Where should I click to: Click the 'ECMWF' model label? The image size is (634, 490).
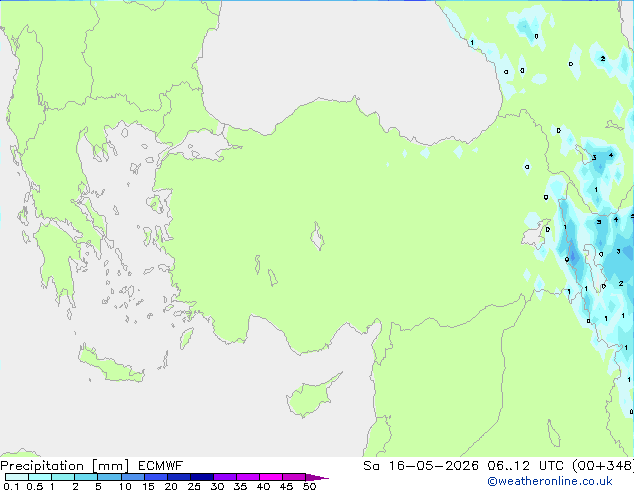[x=161, y=466]
